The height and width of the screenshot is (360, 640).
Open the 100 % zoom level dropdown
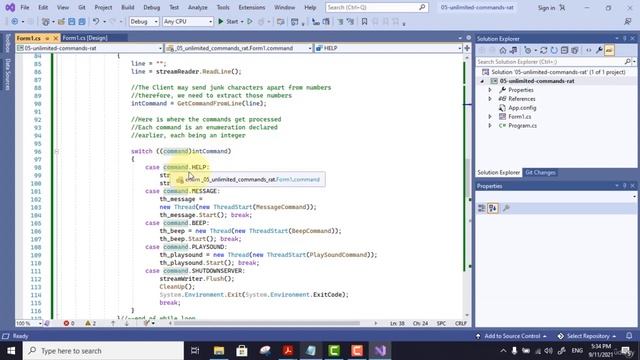point(29,323)
